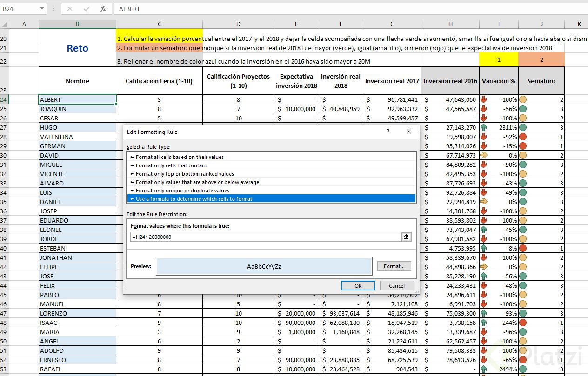This screenshot has height=376, width=588.
Task: Pick 'Use a formula to determine which cells to format'
Action: [194, 199]
